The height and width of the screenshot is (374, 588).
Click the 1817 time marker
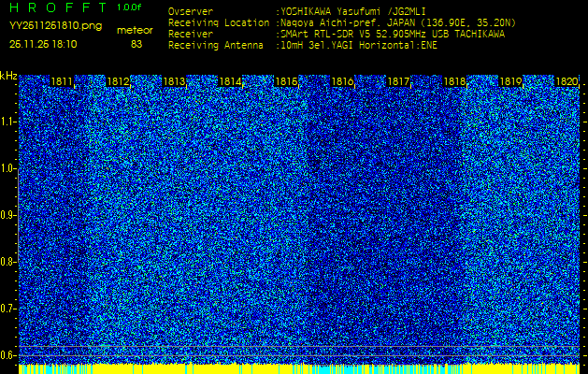398,81
